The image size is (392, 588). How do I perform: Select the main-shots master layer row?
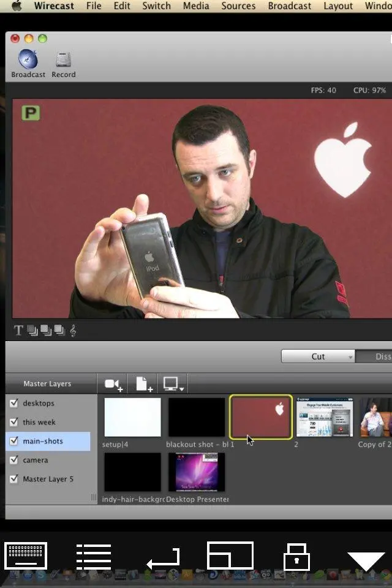[x=48, y=441]
